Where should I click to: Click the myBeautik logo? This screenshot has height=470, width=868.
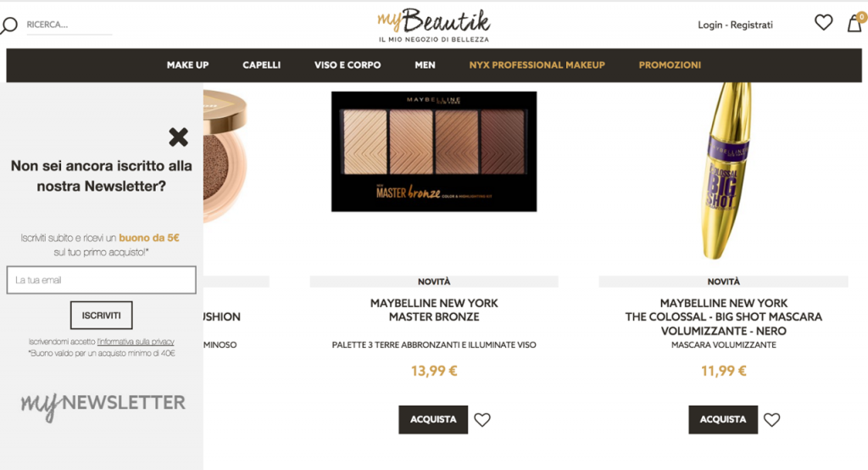pyautogui.click(x=433, y=25)
